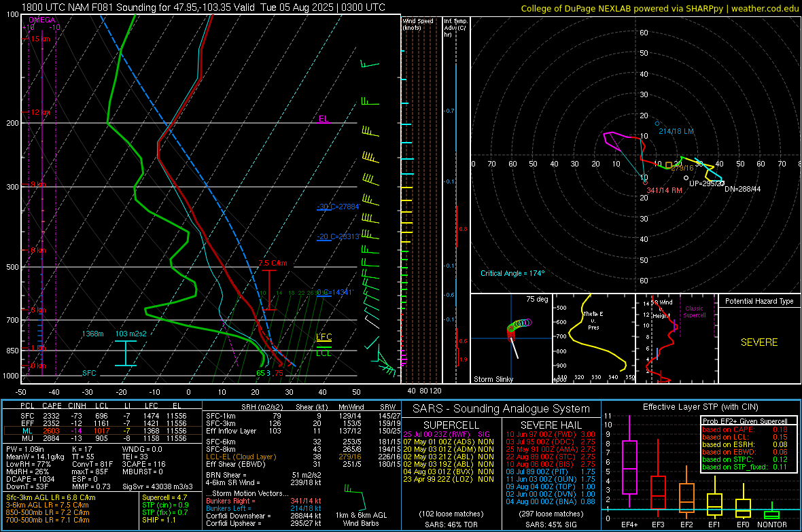
Task: Click the orange '279/16' hodograph marker label
Action: [x=682, y=168]
